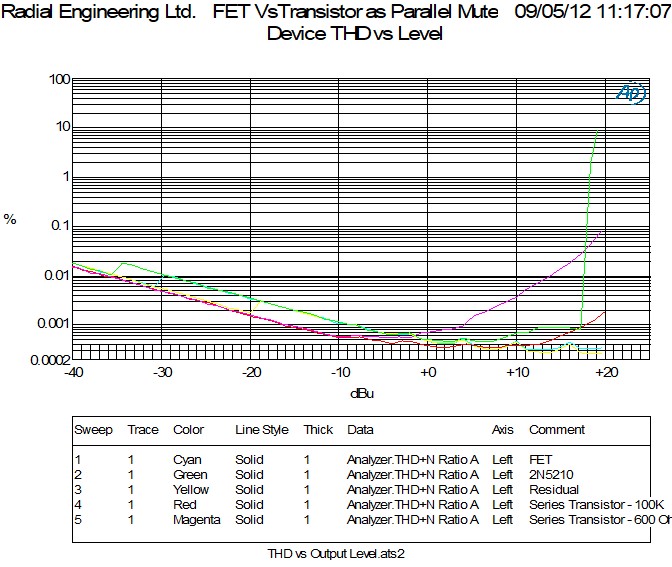The image size is (672, 567).
Task: Click the '-40' x-axis label
Action: tap(74, 372)
